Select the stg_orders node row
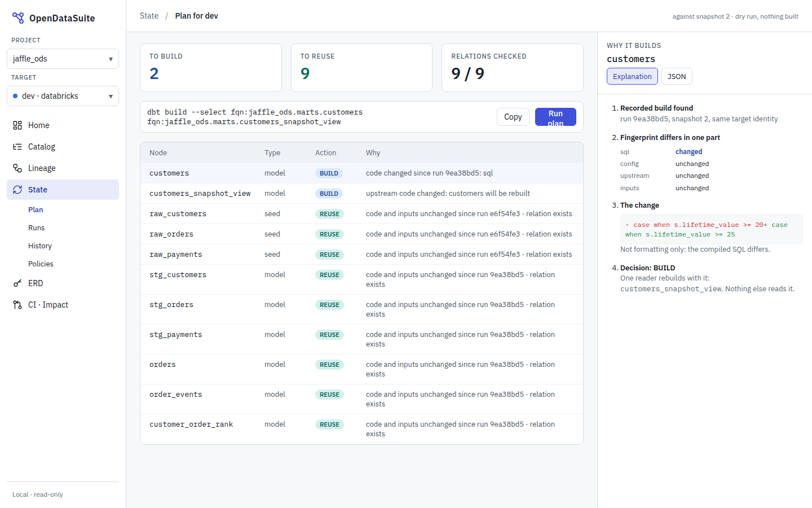This screenshot has width=812, height=508. [361, 309]
